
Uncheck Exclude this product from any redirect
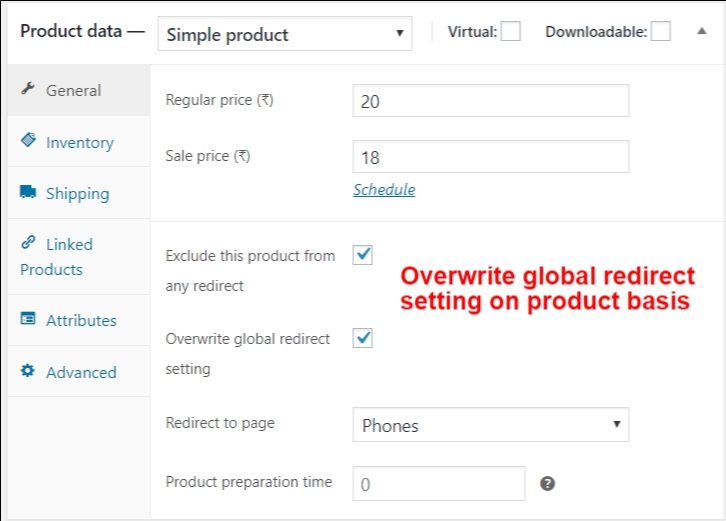(x=363, y=255)
